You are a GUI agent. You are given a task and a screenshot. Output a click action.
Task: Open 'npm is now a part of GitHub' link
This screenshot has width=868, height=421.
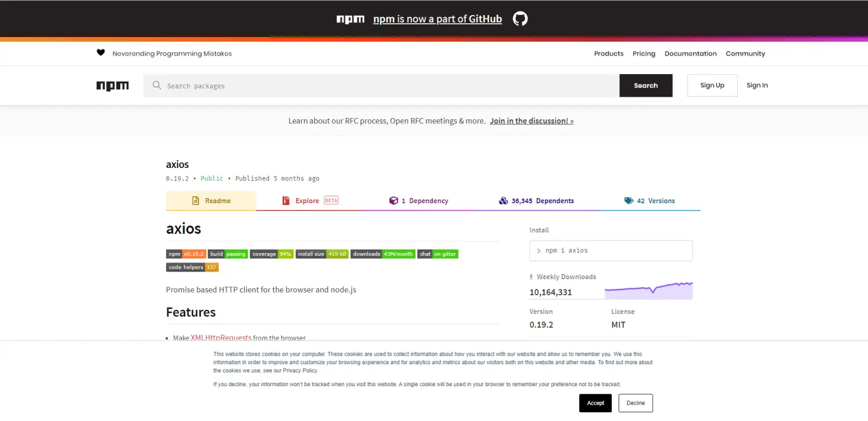(x=437, y=19)
